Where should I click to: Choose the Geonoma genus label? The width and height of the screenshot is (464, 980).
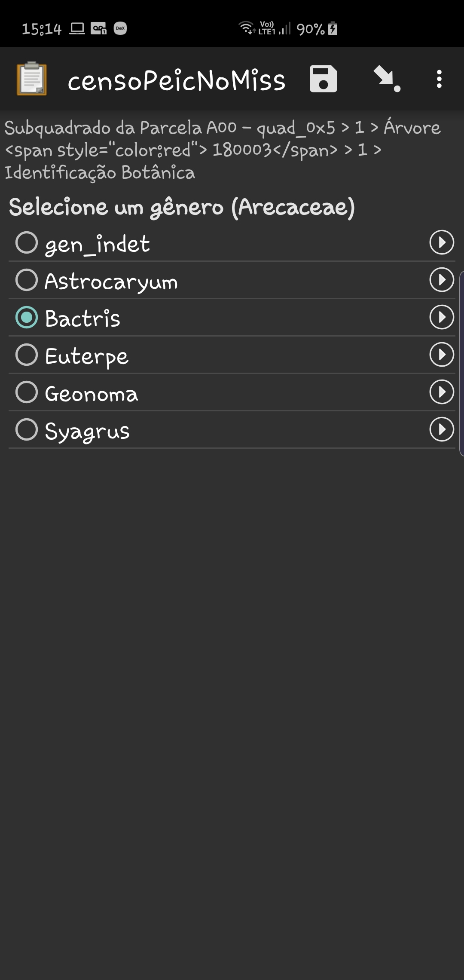[92, 393]
